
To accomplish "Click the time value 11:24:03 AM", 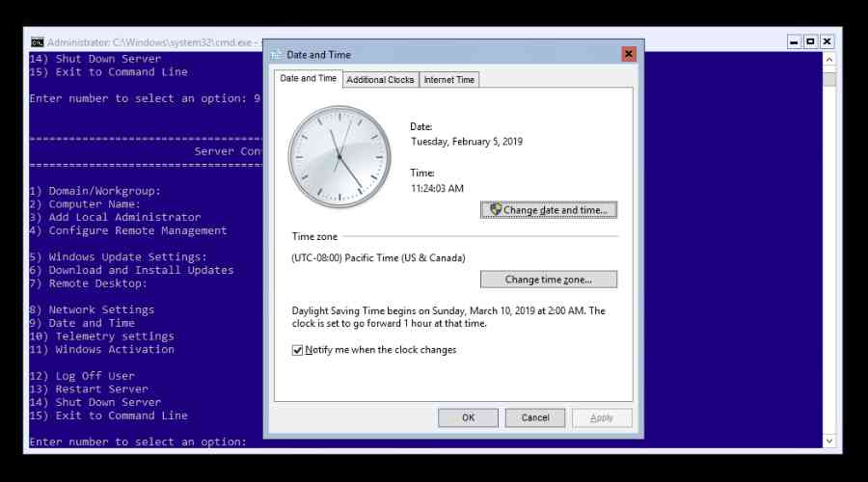I will click(437, 189).
